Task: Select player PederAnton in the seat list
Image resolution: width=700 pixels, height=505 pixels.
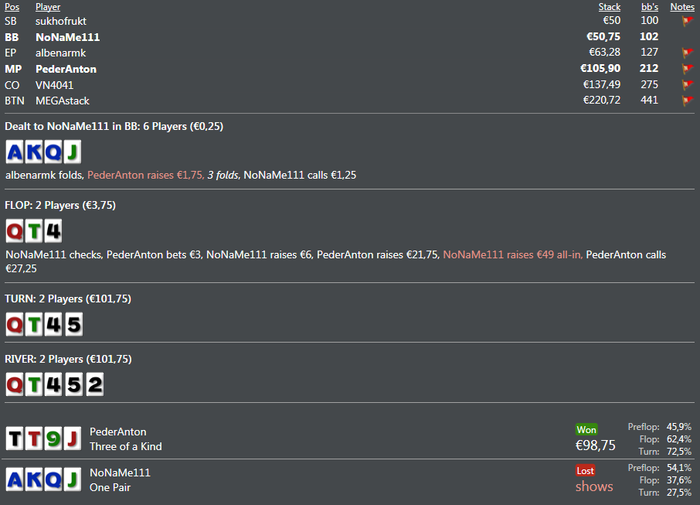Action: (x=66, y=69)
